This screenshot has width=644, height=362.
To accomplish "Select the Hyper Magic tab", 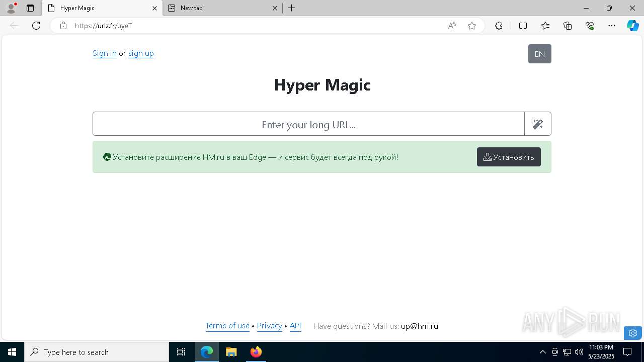I will click(102, 8).
